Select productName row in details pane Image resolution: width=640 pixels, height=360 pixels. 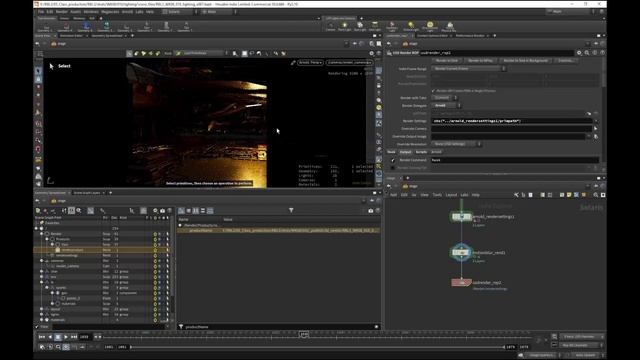click(279, 231)
